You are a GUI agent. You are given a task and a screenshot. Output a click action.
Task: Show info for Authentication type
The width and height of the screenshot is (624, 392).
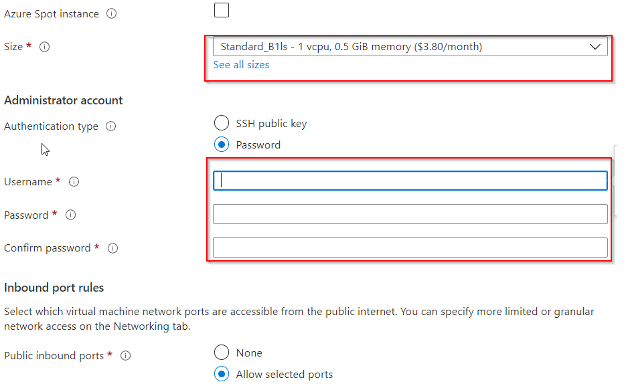[111, 127]
